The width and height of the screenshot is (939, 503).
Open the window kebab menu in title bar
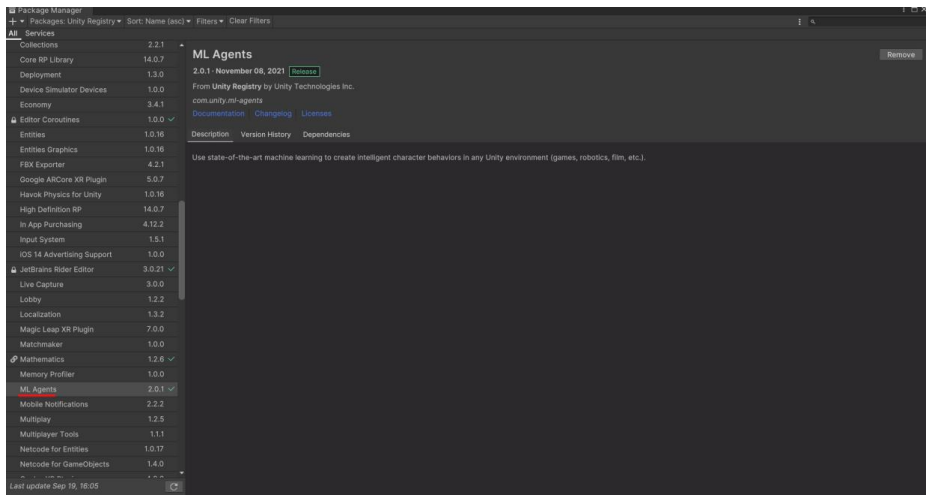[904, 10]
